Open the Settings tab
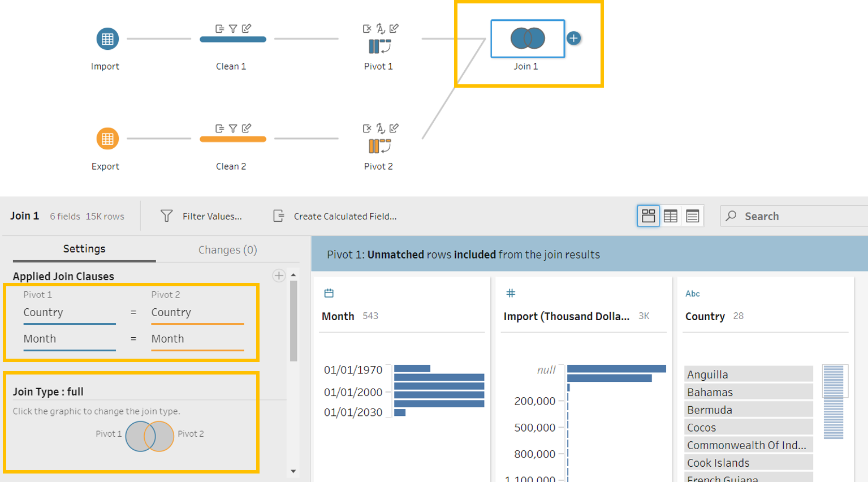 [x=84, y=249]
